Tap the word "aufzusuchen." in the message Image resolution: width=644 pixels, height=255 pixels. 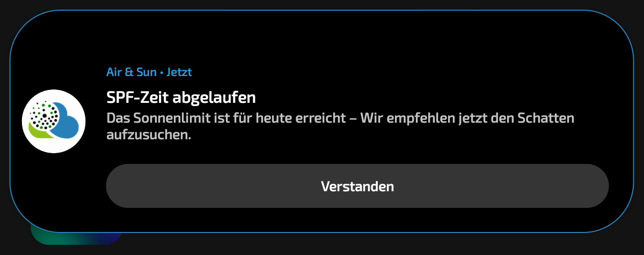click(149, 135)
